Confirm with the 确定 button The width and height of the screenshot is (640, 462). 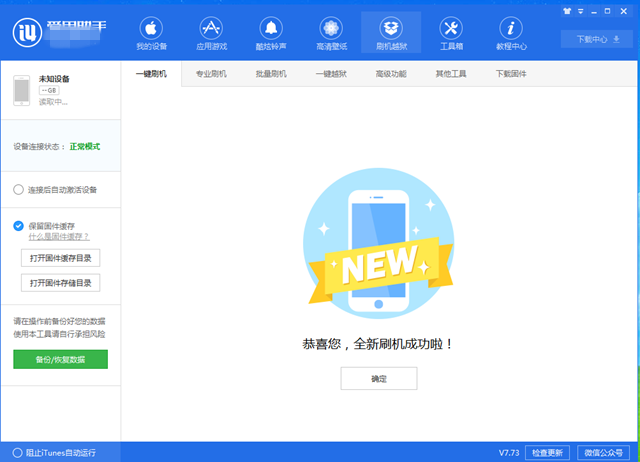pyautogui.click(x=379, y=378)
